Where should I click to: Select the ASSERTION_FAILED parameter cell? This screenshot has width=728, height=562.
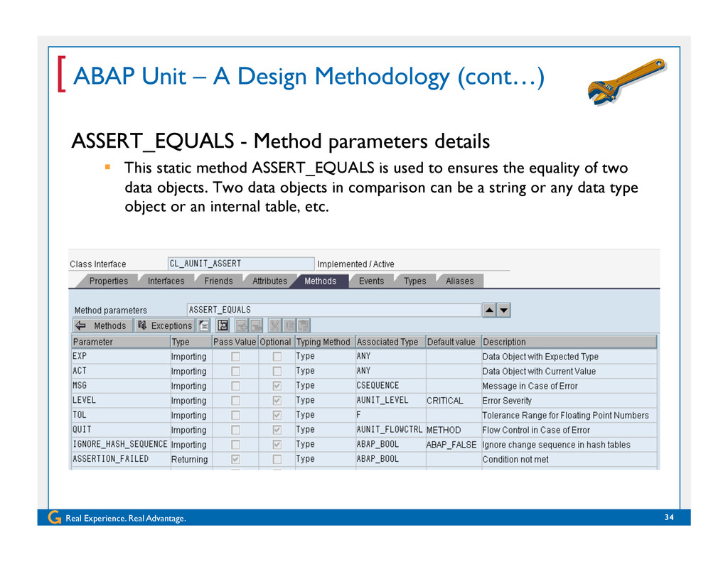point(121,459)
